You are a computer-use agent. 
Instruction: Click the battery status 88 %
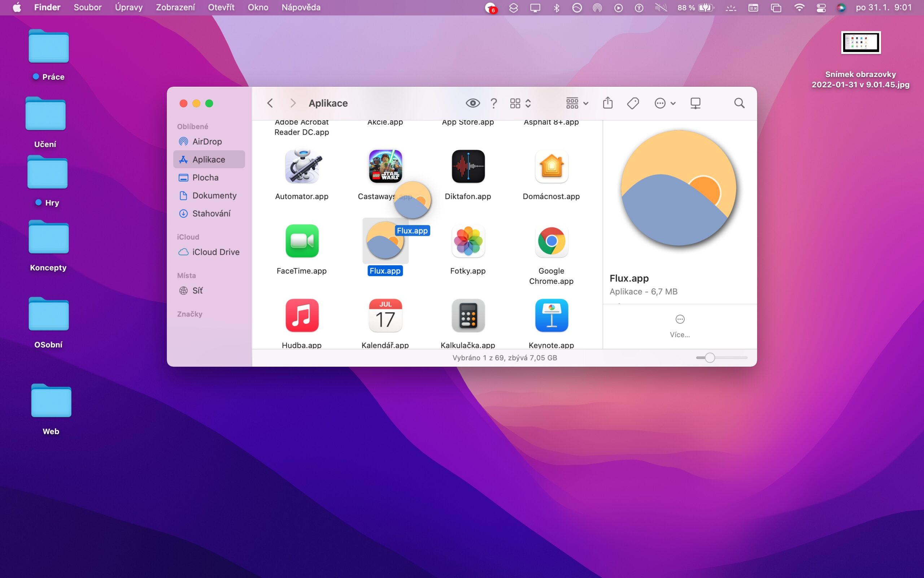pos(696,8)
